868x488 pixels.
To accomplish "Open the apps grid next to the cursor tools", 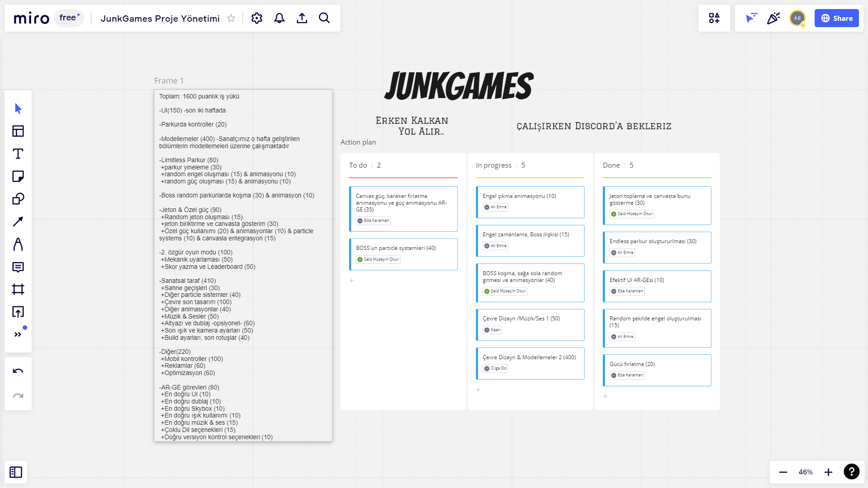I will coord(714,18).
